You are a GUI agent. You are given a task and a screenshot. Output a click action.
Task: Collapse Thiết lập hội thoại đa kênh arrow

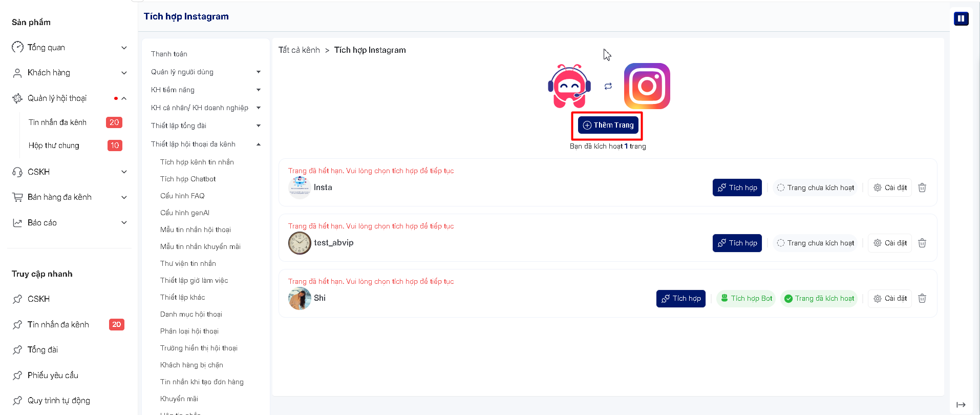[259, 144]
